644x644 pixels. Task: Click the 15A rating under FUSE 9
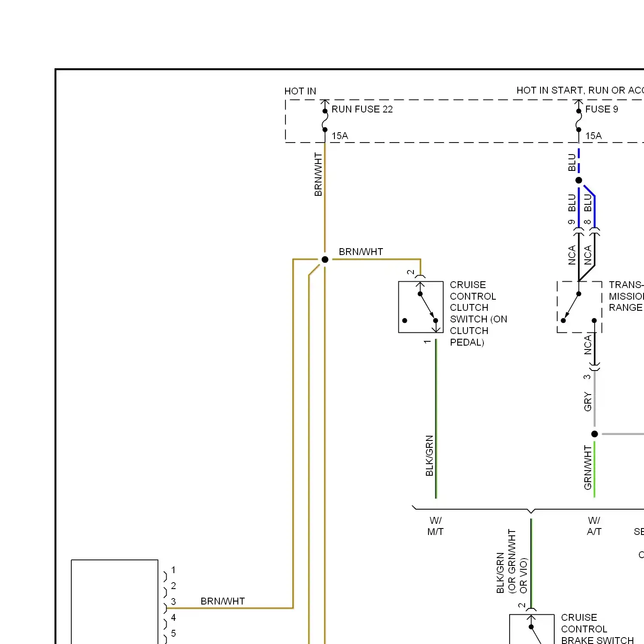click(x=593, y=136)
